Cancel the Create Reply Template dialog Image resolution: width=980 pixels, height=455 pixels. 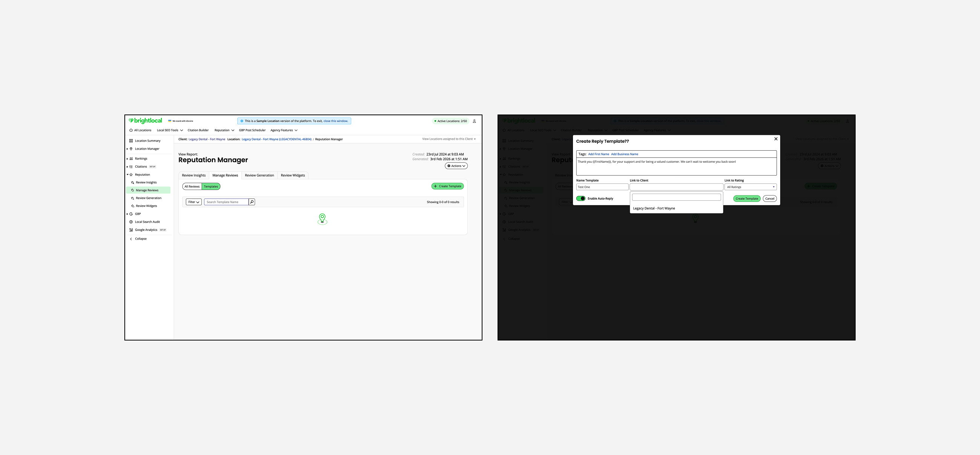tap(770, 198)
